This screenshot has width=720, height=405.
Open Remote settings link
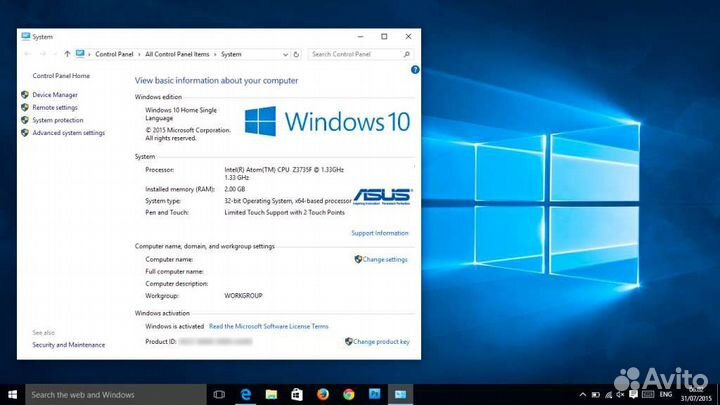(x=55, y=107)
